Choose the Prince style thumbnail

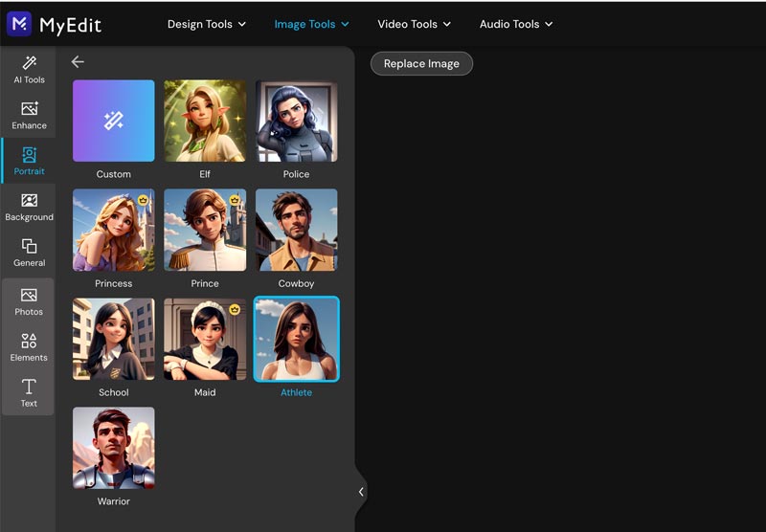pyautogui.click(x=205, y=230)
